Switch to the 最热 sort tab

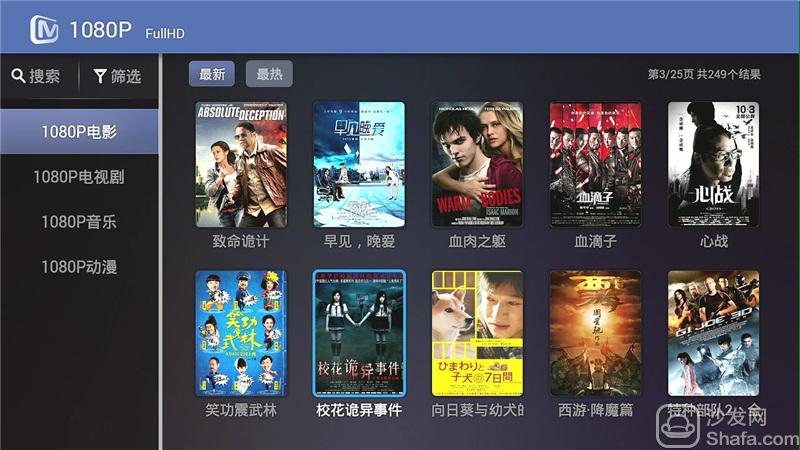(269, 74)
